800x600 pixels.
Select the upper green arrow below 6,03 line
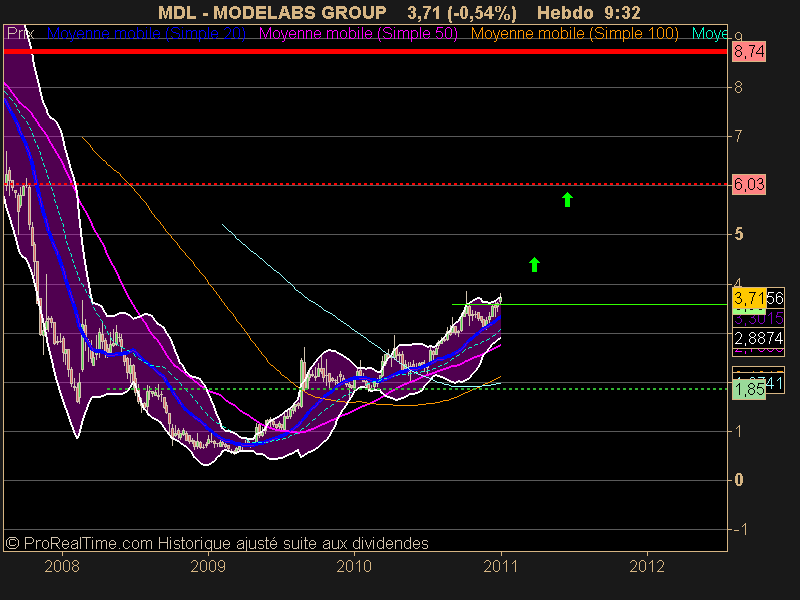coord(567,199)
